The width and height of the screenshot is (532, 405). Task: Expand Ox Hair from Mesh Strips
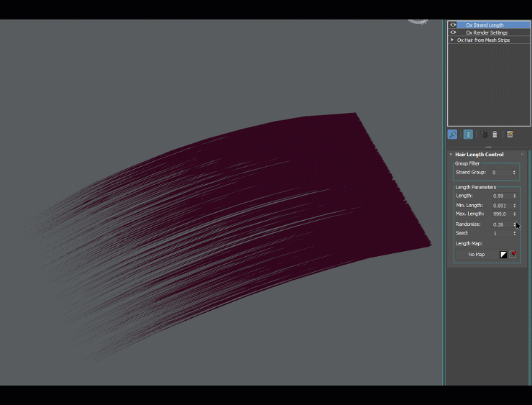point(452,40)
